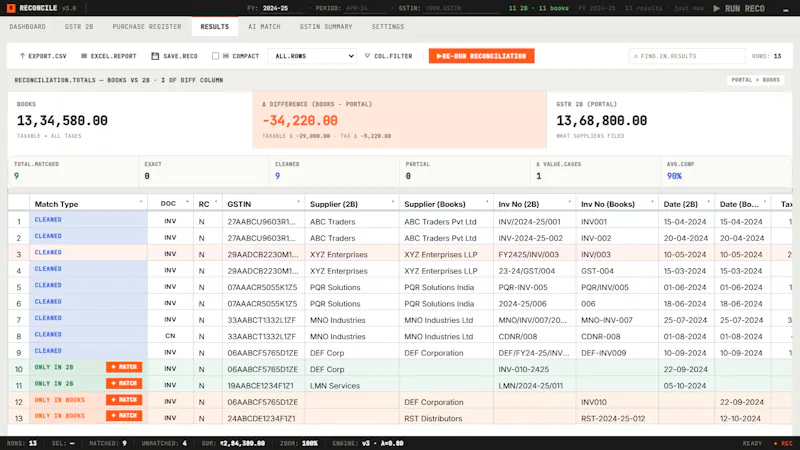Viewport: 800px width, 450px height.
Task: Click invoice cell FY2425/INV/003
Action: pyautogui.click(x=529, y=254)
